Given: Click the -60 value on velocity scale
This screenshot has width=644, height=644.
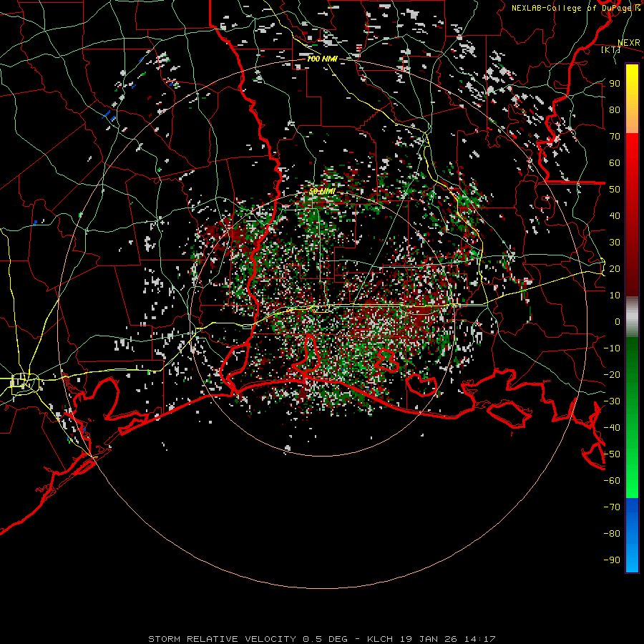Looking at the screenshot, I should point(612,481).
